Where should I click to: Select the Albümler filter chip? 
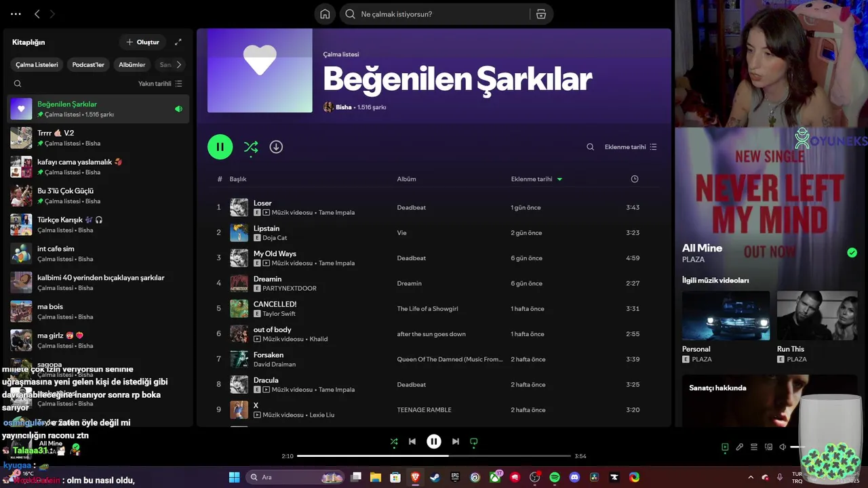click(x=132, y=65)
